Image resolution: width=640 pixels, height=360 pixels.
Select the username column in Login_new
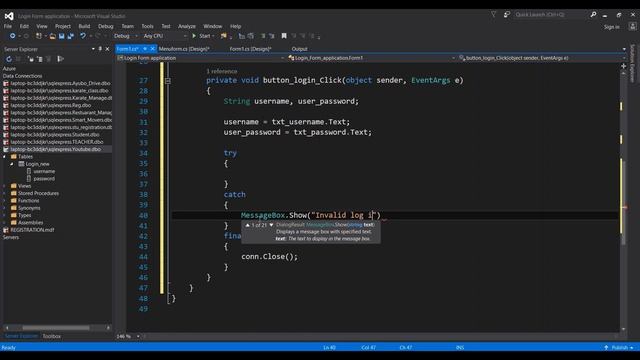pos(44,171)
